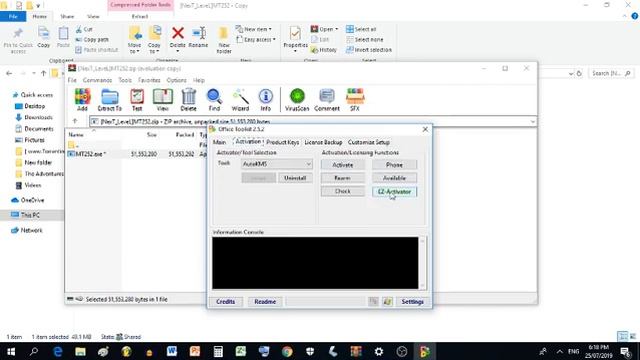Click the Activate button
The image size is (640, 360).
[x=342, y=165]
